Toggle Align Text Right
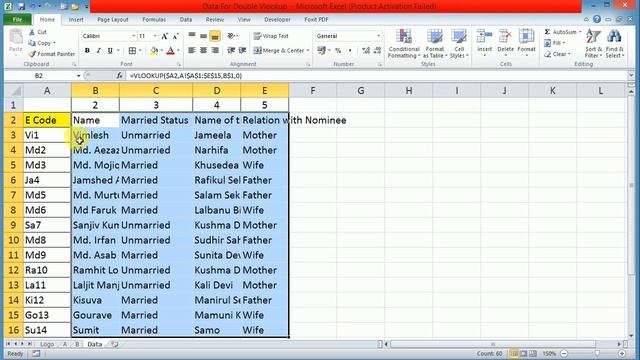The height and width of the screenshot is (360, 640). click(x=215, y=51)
